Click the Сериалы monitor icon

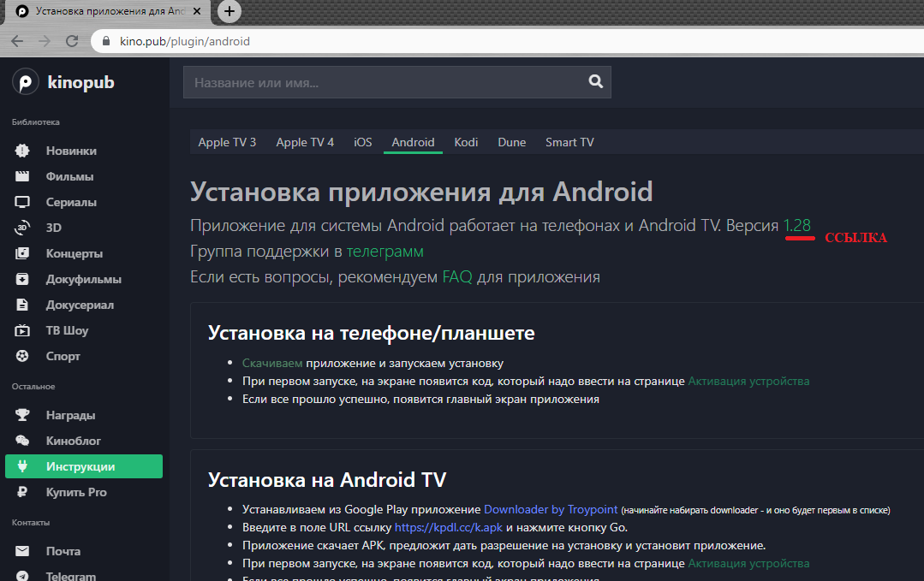pyautogui.click(x=22, y=202)
